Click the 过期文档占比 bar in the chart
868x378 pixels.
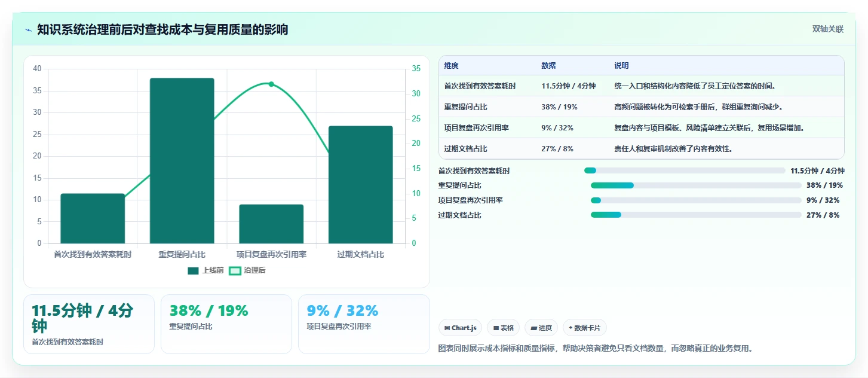361,185
